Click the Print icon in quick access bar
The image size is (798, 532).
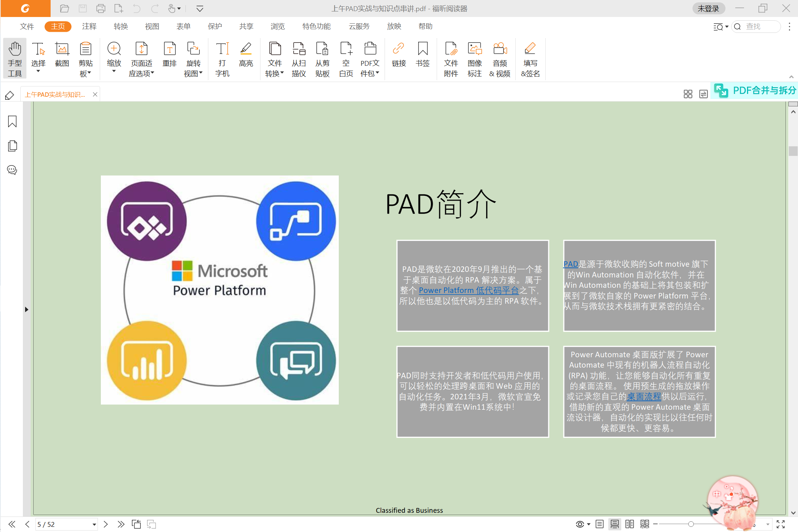click(x=100, y=8)
